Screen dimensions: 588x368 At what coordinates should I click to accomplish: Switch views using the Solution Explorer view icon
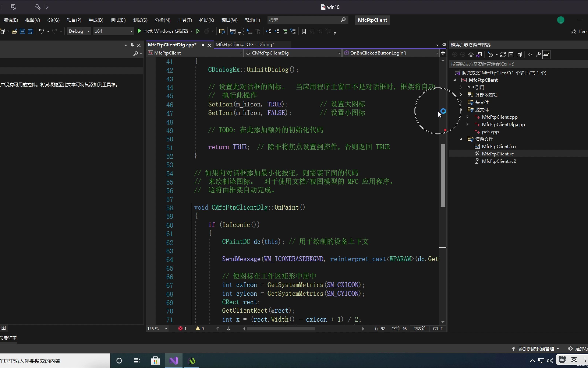(479, 55)
